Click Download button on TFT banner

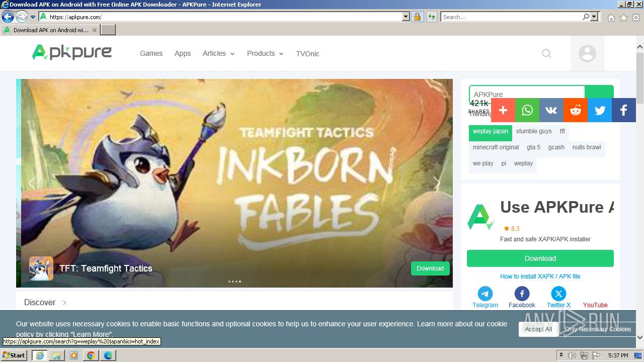430,268
